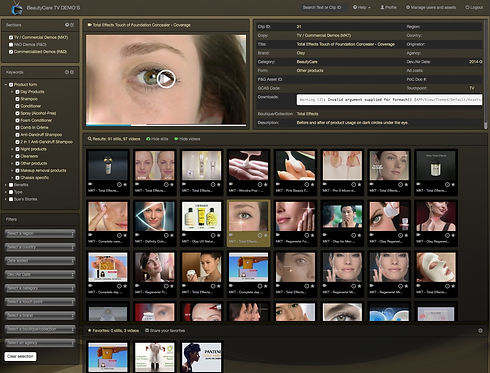
Task: Click the star icon under the Pro-X petals thumbnail
Action: coord(359,184)
